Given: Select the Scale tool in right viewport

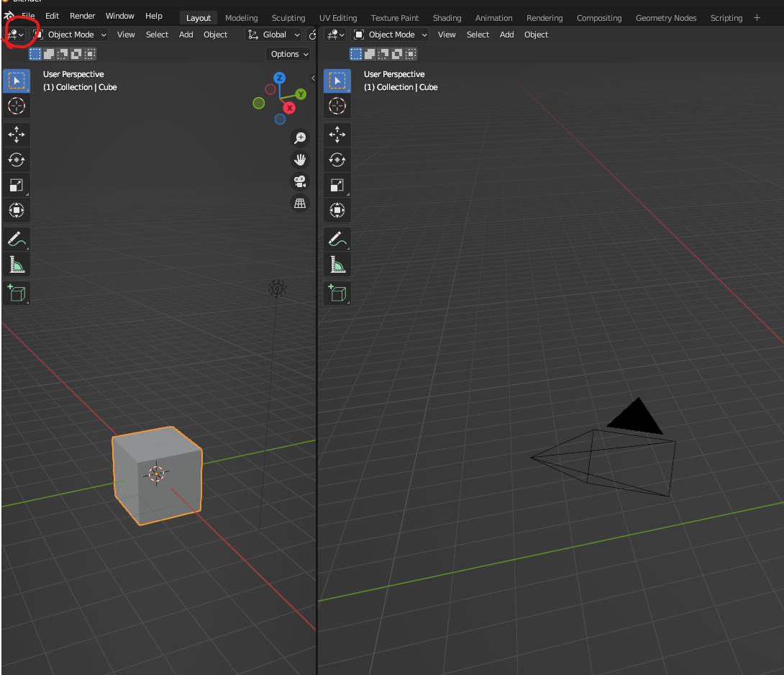Looking at the screenshot, I should (x=337, y=185).
